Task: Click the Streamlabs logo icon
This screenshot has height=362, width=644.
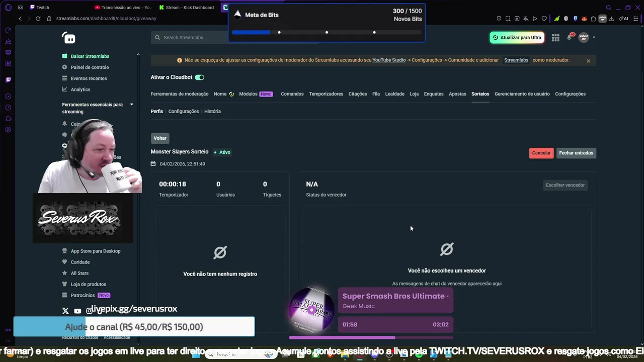Action: pyautogui.click(x=68, y=38)
